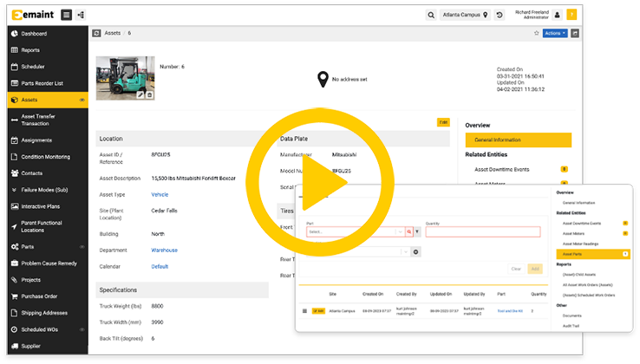
Task: Open the Vehicle asset type link
Action: [x=160, y=195]
